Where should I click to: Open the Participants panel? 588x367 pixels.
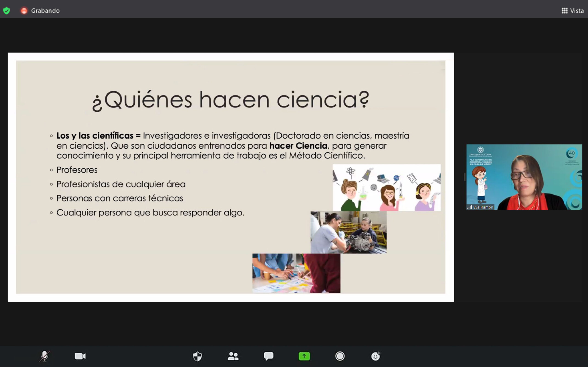coord(233,356)
